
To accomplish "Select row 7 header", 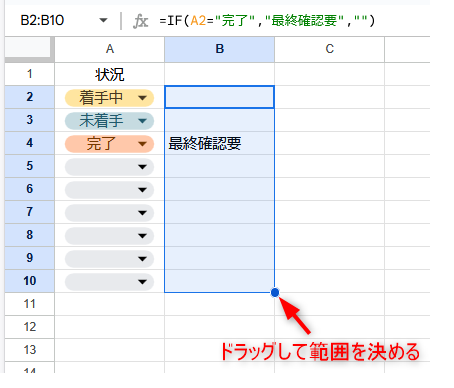I will pyautogui.click(x=29, y=212).
